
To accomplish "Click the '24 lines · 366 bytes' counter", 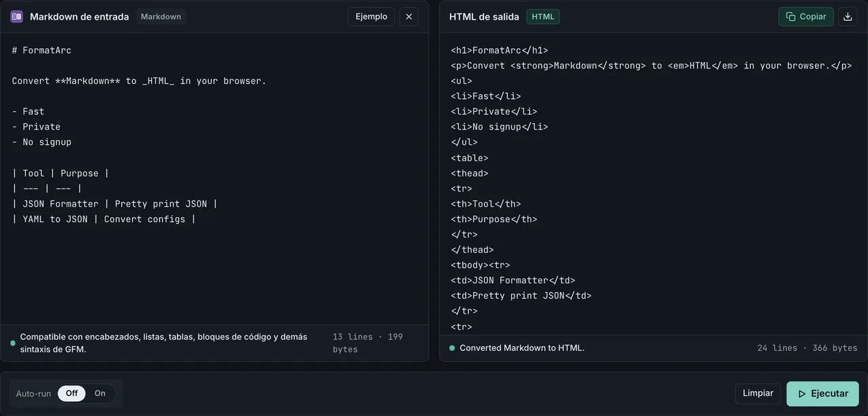I will tap(807, 348).
